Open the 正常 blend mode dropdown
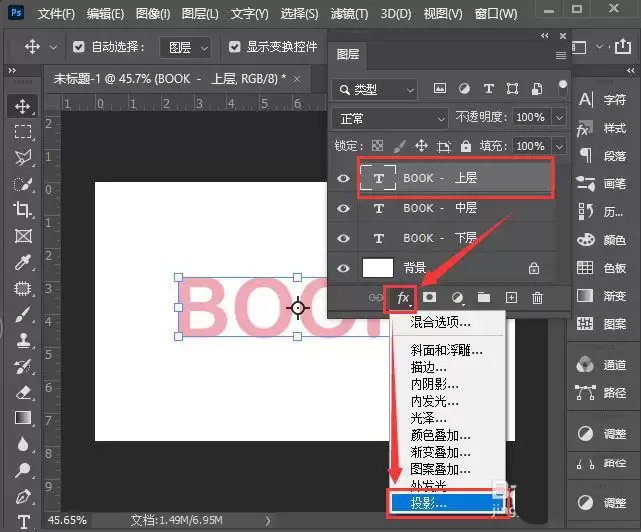Screen dimensions: 641x532 point(390,119)
